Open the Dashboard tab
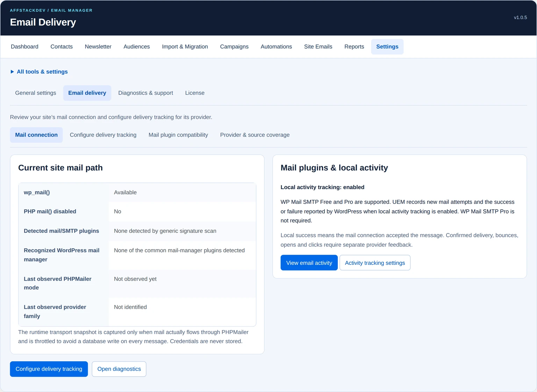537x392 pixels. coord(24,46)
